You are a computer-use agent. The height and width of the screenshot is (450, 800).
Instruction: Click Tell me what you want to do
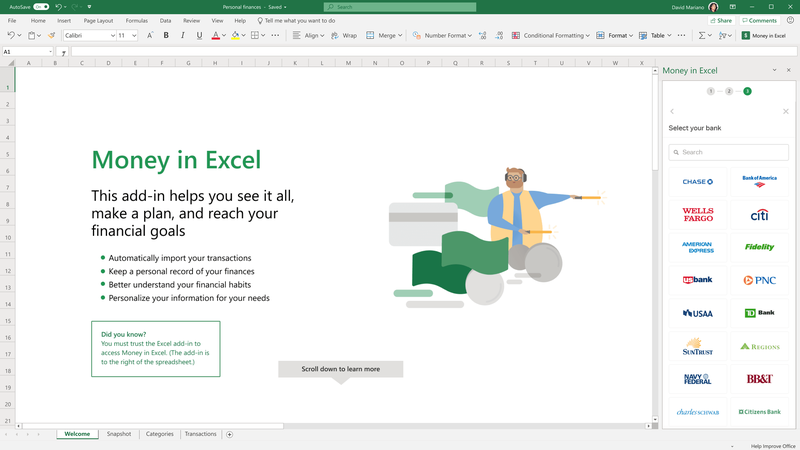(x=296, y=21)
